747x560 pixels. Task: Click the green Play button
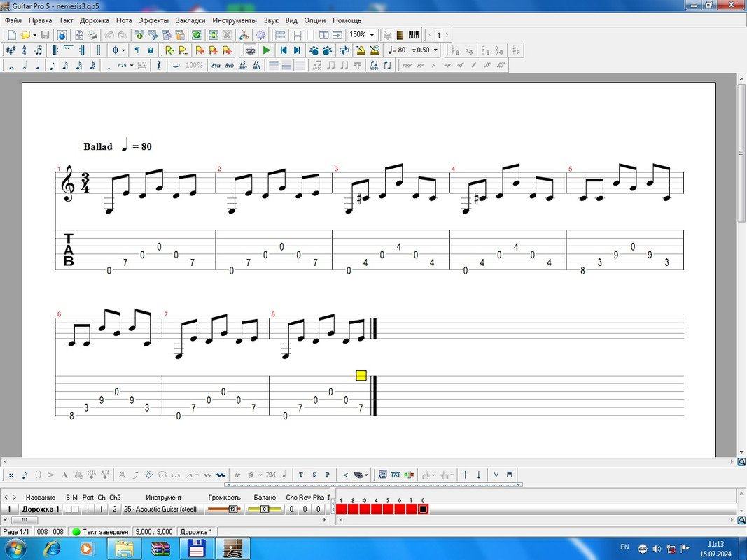coord(267,50)
